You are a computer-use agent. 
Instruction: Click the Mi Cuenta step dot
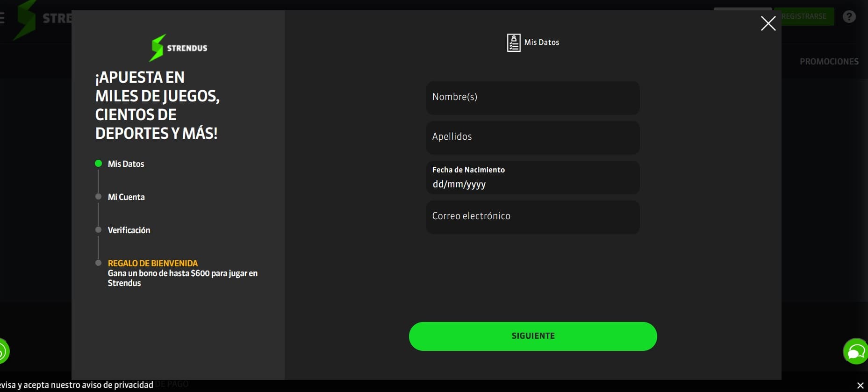point(98,197)
